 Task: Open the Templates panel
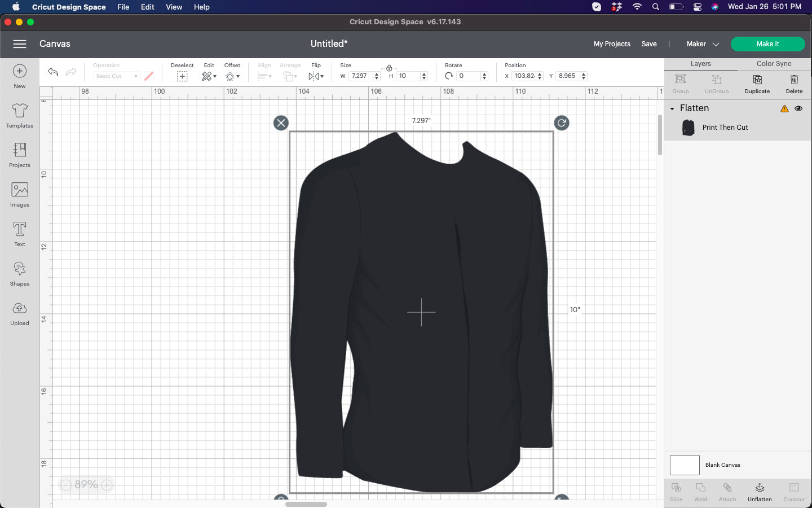(20, 116)
